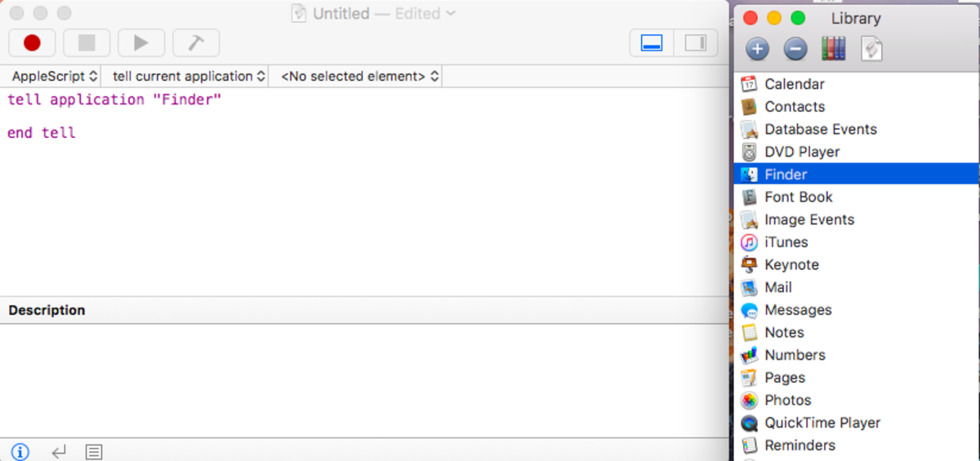Open the tell current application dropdown

pyautogui.click(x=189, y=76)
